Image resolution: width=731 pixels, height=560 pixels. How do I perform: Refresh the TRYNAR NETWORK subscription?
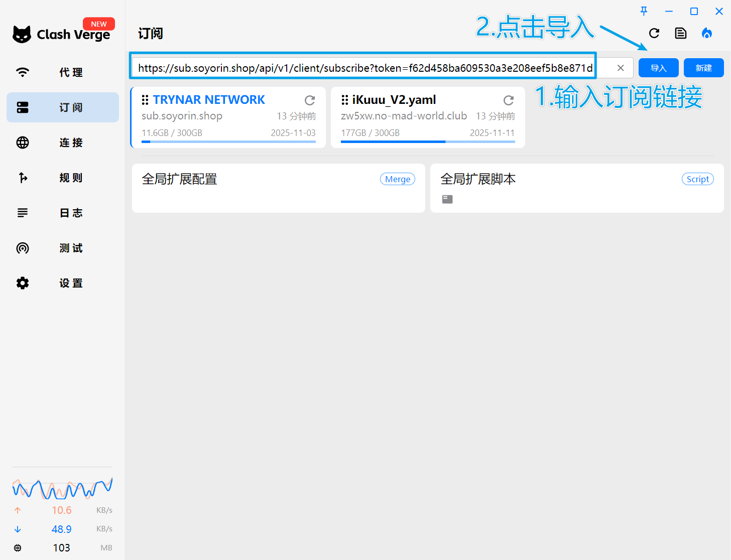pyautogui.click(x=310, y=100)
